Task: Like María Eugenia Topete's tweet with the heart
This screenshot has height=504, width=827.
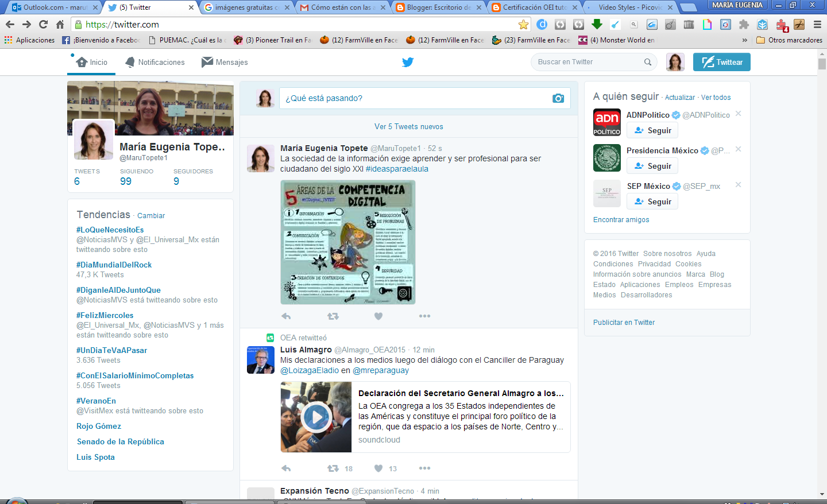Action: [x=378, y=316]
